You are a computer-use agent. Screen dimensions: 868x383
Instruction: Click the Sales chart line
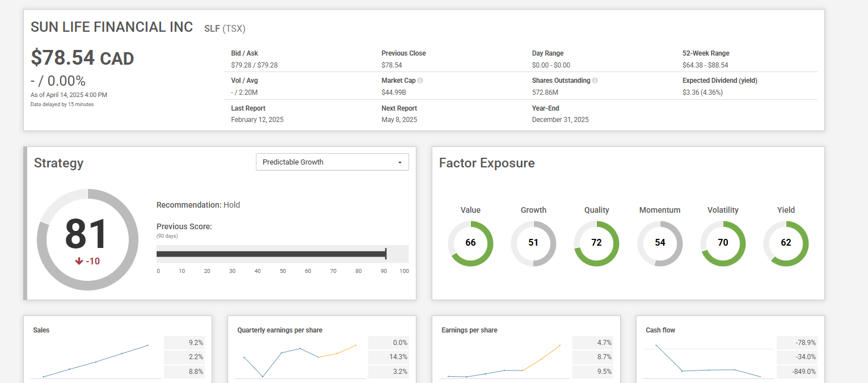click(95, 361)
